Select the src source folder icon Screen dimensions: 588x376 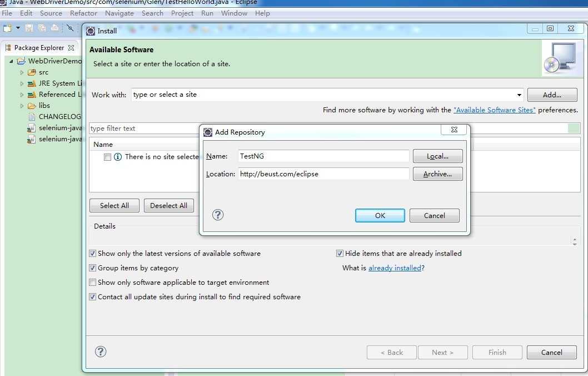pos(32,72)
